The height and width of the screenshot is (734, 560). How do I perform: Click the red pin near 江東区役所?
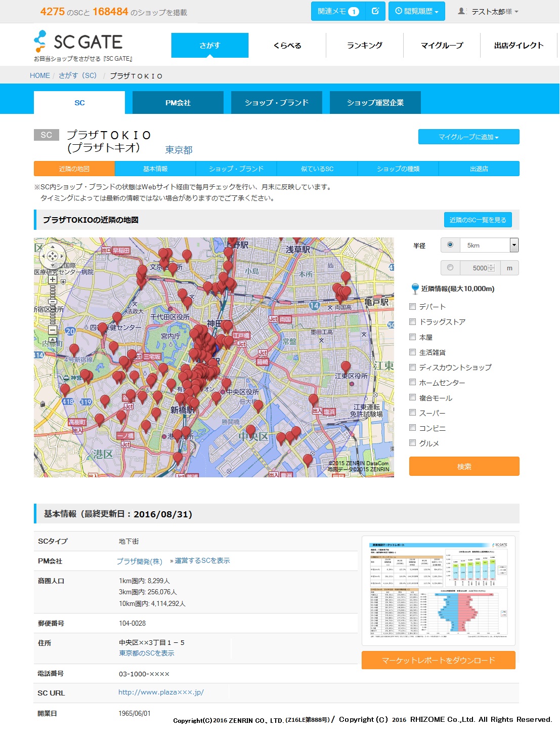(x=346, y=368)
